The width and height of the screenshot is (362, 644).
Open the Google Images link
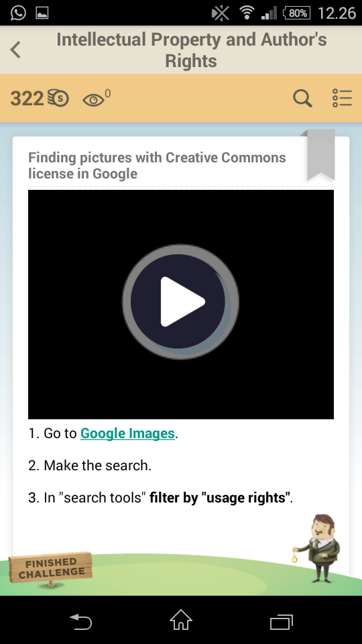point(127,433)
